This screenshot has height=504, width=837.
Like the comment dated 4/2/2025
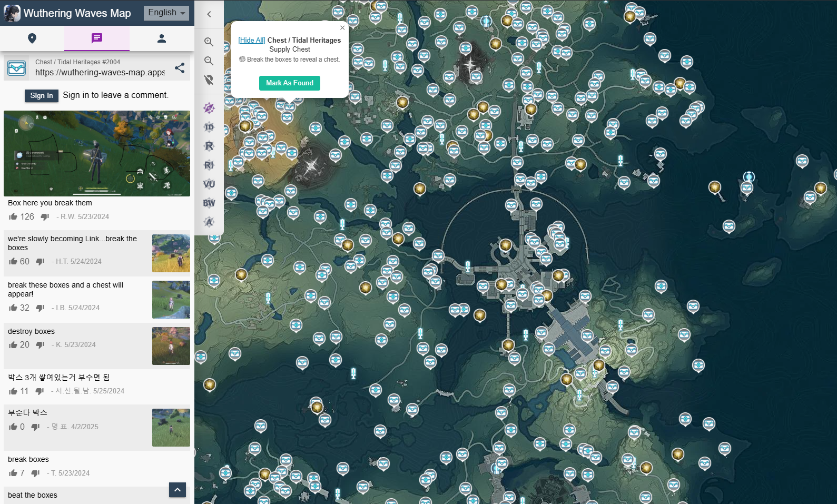pos(13,427)
